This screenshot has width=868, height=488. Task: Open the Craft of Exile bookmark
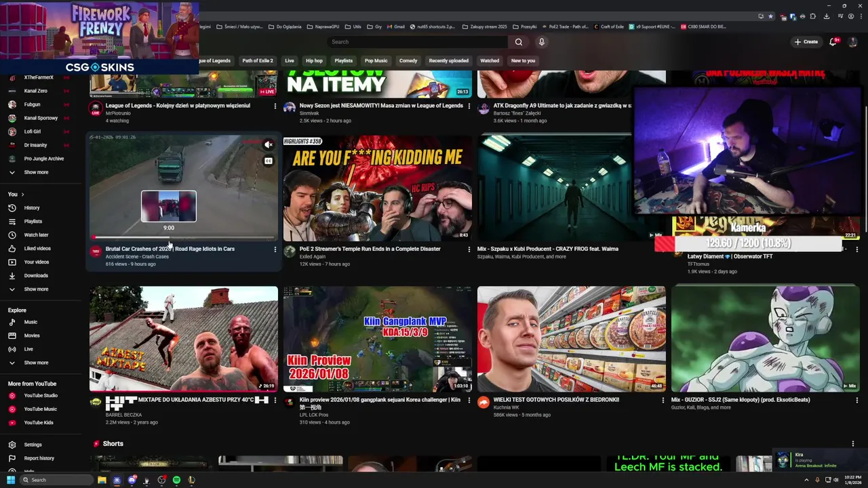click(608, 26)
